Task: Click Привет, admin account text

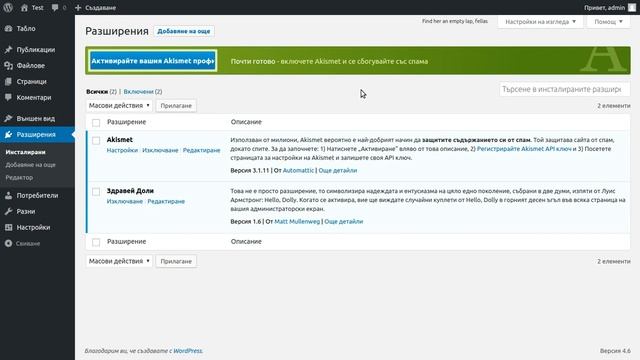Action: (604, 7)
